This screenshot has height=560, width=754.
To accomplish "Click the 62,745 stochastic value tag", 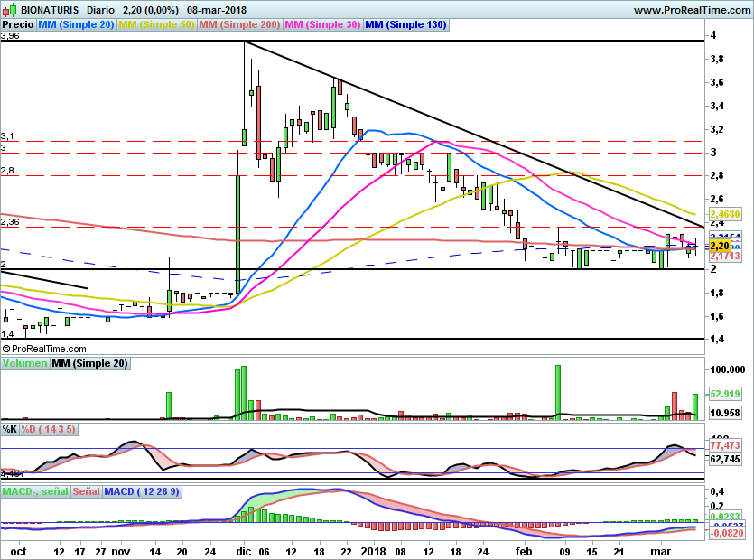I will click(x=725, y=459).
